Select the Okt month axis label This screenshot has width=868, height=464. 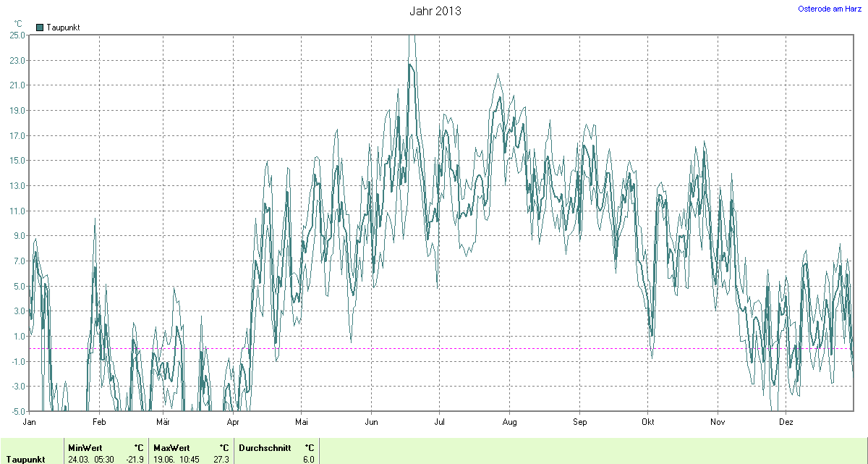[647, 421]
